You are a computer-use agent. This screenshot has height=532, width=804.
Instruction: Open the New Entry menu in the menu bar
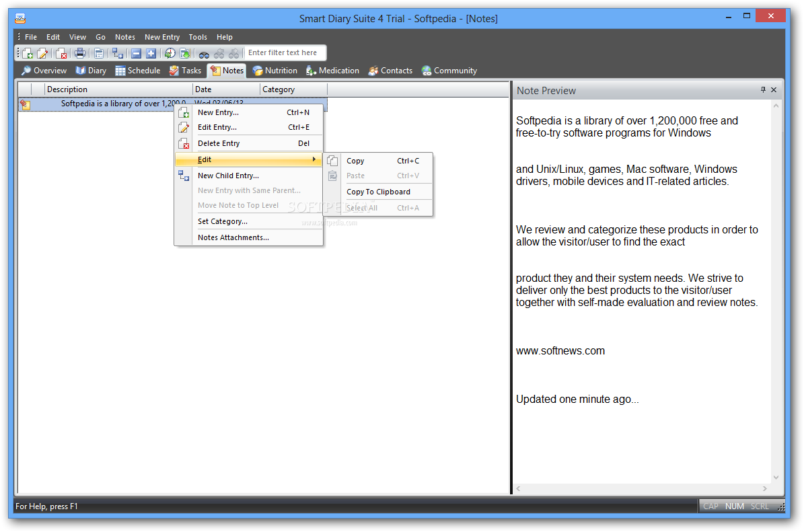(x=162, y=37)
